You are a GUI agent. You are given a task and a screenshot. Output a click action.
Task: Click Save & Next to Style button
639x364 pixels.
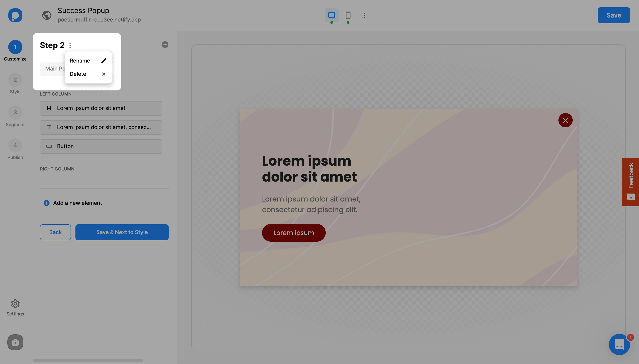coord(122,232)
